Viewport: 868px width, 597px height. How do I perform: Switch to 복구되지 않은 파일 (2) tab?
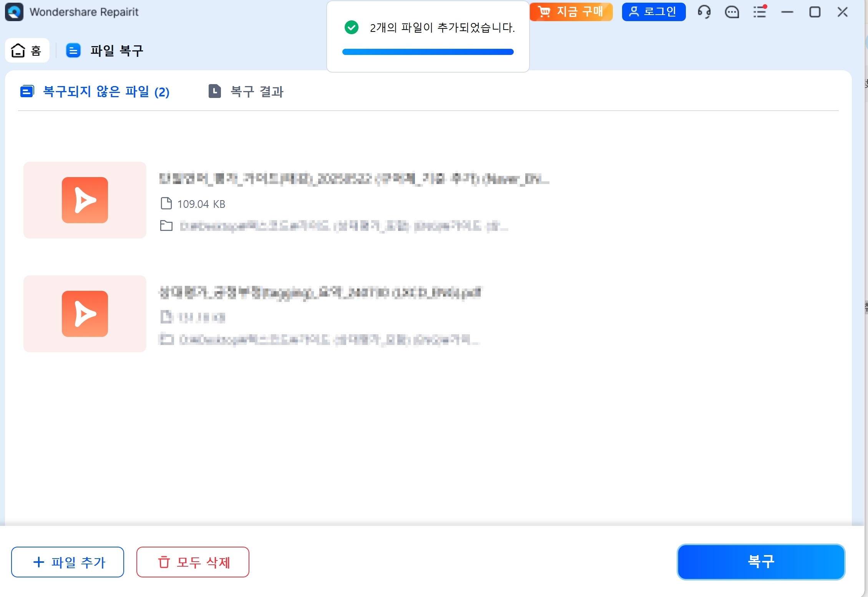pyautogui.click(x=95, y=91)
